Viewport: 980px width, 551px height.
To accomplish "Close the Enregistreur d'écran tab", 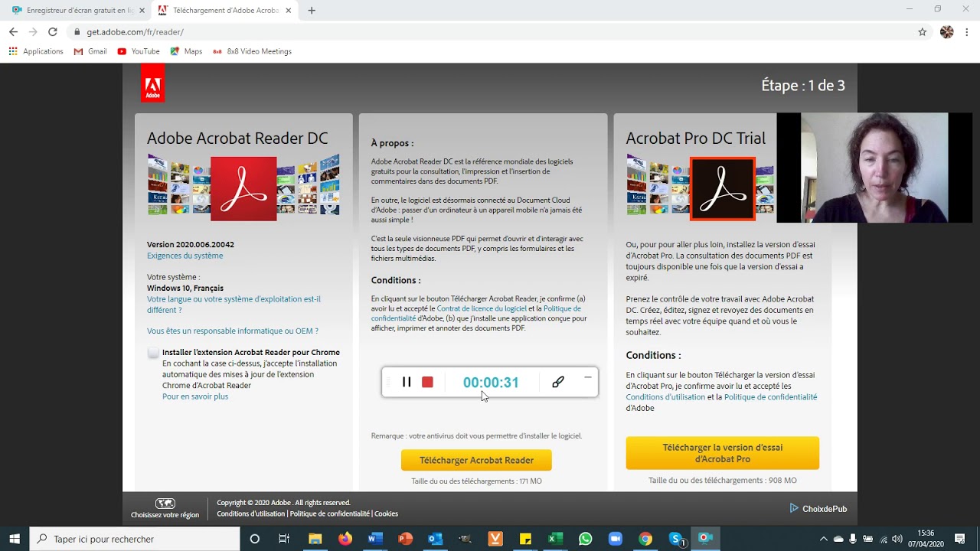I will click(x=142, y=11).
